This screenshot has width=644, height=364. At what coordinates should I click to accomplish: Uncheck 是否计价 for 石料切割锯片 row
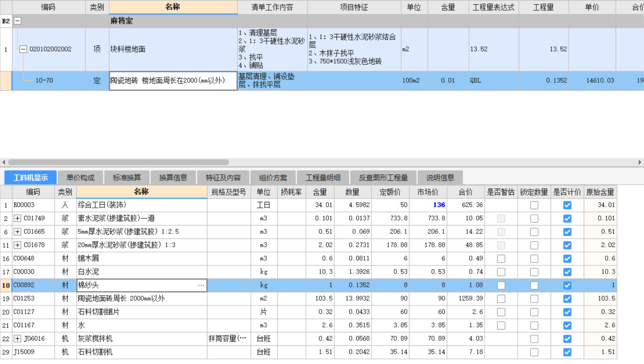tap(567, 312)
